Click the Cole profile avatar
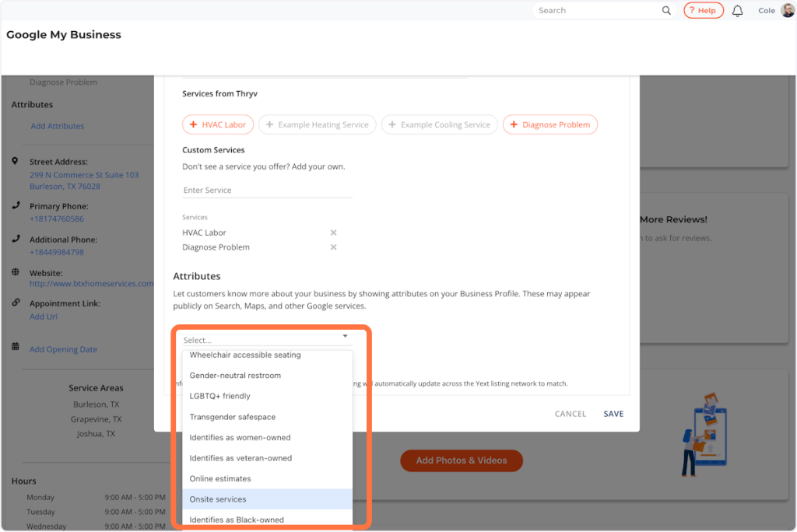 click(x=788, y=10)
